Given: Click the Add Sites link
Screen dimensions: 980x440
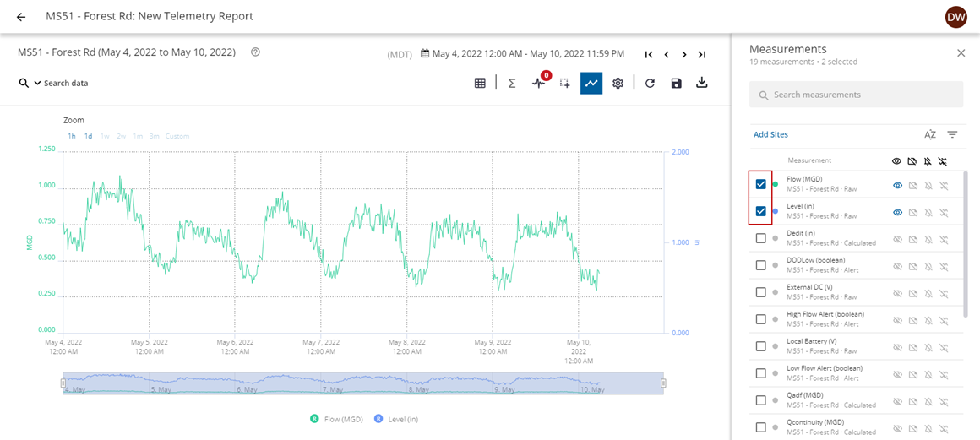Looking at the screenshot, I should click(770, 134).
